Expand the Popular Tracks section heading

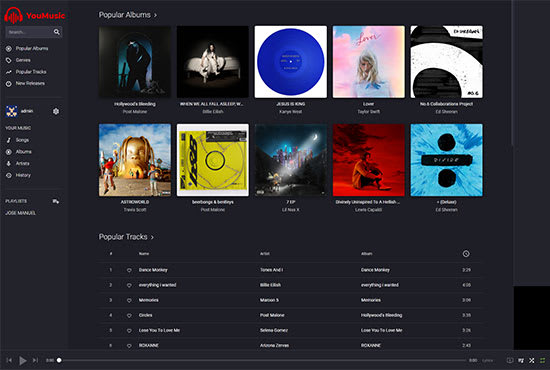point(126,237)
